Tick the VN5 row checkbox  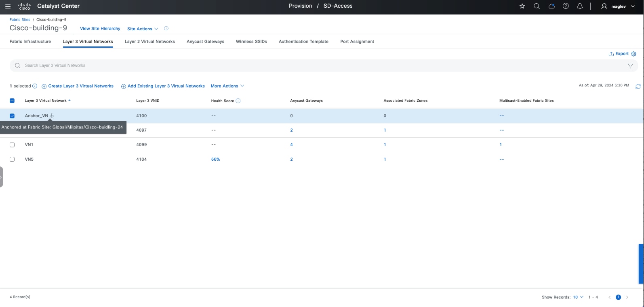tap(12, 159)
